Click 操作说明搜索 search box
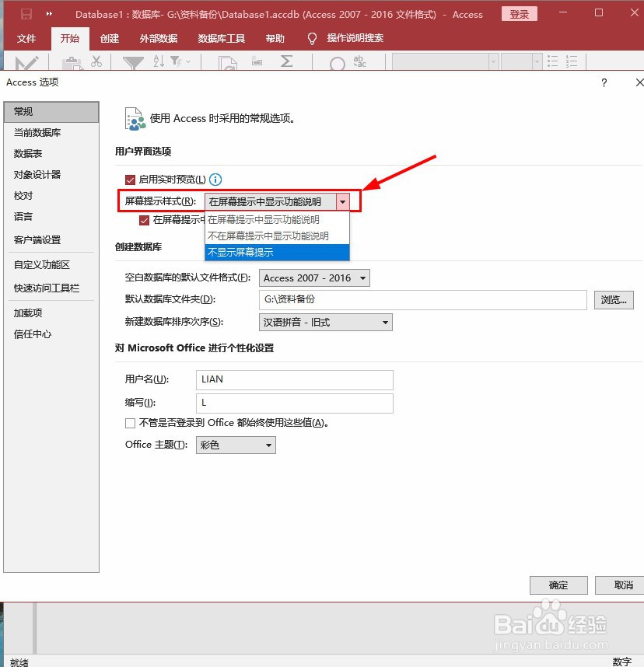The height and width of the screenshot is (667, 644). click(x=355, y=38)
